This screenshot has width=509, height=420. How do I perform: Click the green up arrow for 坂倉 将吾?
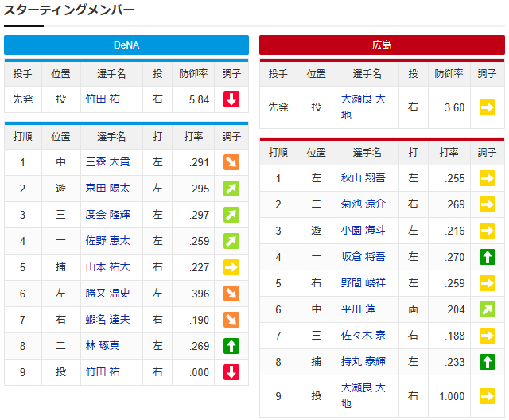click(488, 257)
